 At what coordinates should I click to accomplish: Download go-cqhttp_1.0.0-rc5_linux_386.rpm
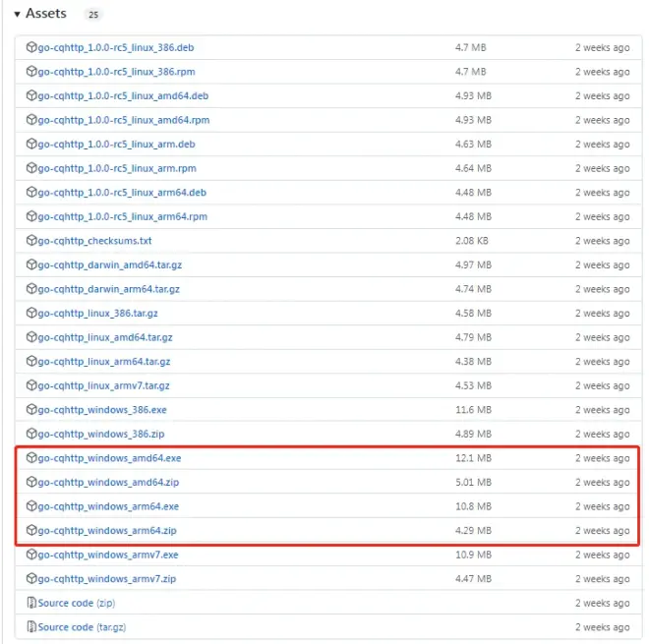click(x=116, y=72)
